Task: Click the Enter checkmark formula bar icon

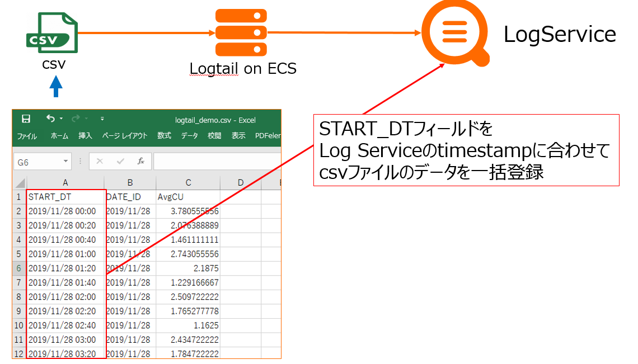Action: 120,162
